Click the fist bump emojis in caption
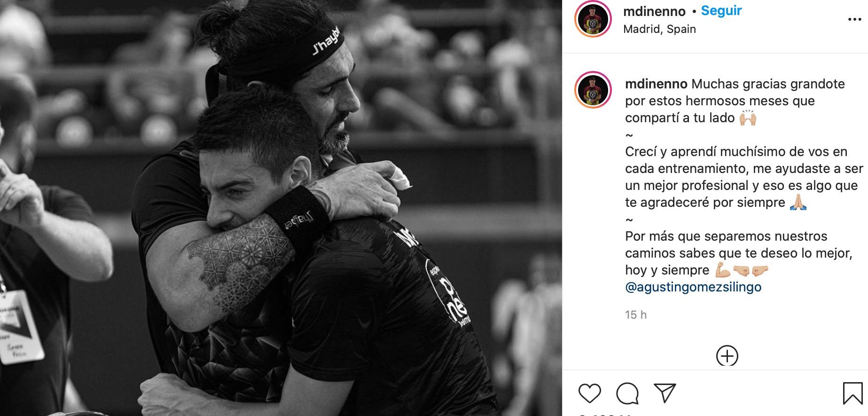Image resolution: width=868 pixels, height=416 pixels. click(x=751, y=270)
